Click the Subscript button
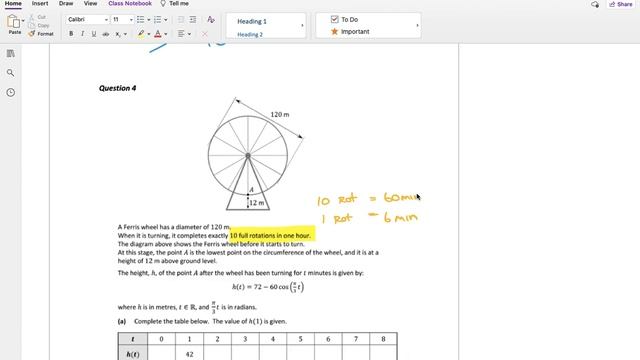 coord(118,34)
